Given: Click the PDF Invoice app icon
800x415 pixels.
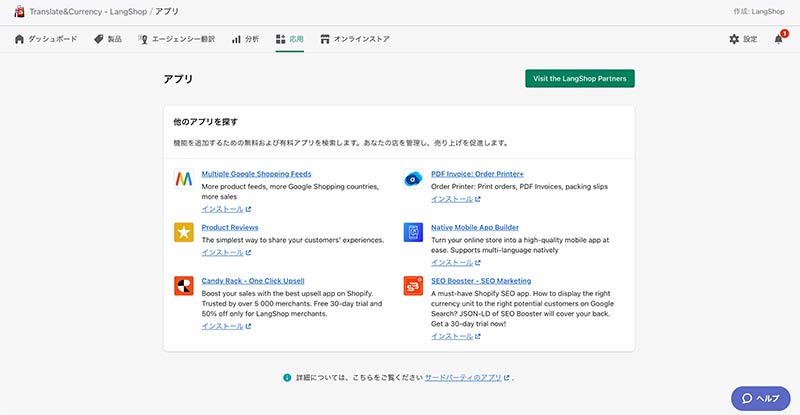Looking at the screenshot, I should pyautogui.click(x=413, y=179).
